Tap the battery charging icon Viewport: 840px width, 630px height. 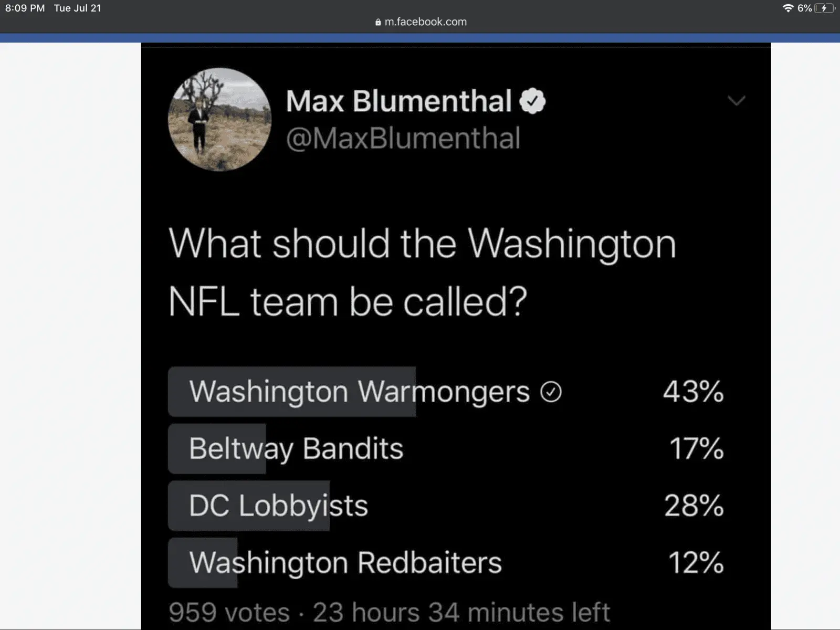(x=824, y=8)
